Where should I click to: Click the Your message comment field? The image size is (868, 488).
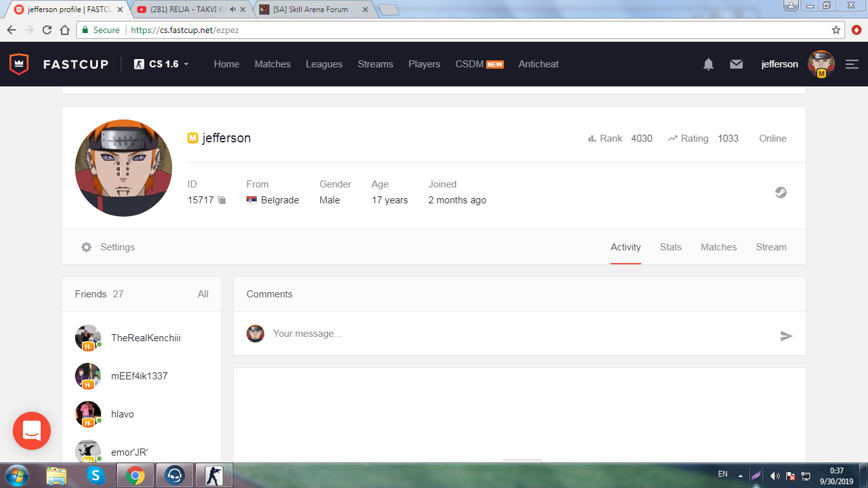pyautogui.click(x=521, y=334)
